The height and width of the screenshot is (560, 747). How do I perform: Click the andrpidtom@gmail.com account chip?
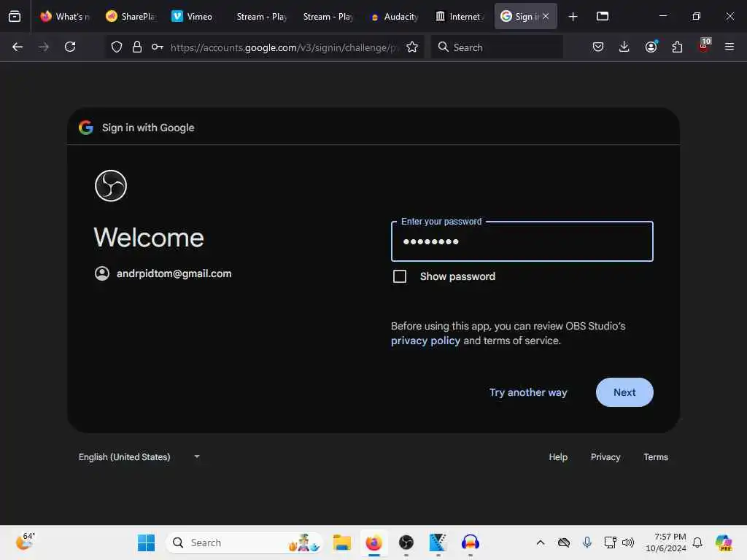click(x=163, y=273)
